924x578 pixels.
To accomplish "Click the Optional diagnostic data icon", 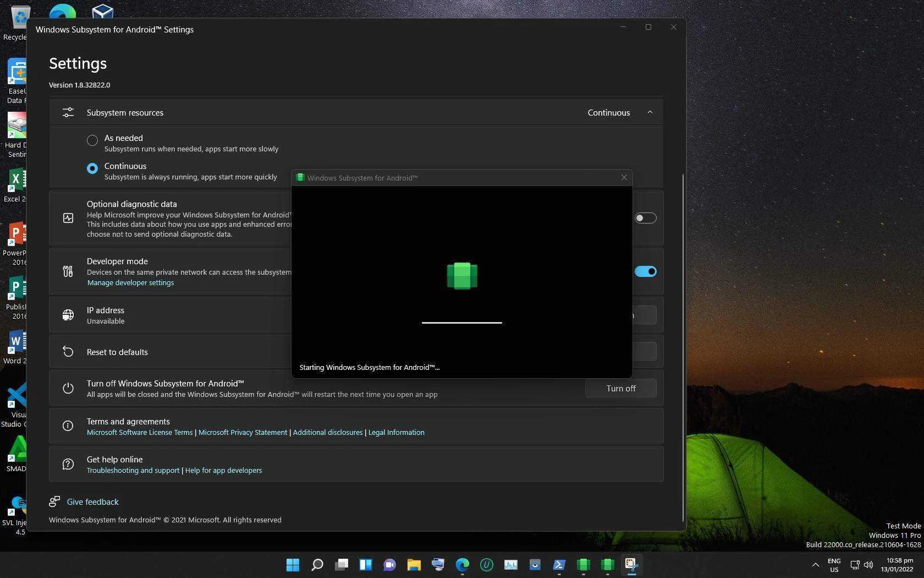I will [68, 218].
